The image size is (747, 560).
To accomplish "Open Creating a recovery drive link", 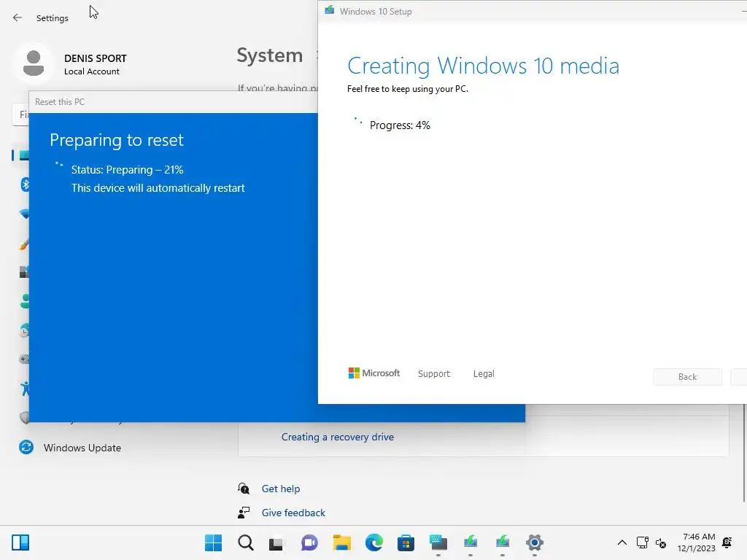I will click(x=337, y=437).
